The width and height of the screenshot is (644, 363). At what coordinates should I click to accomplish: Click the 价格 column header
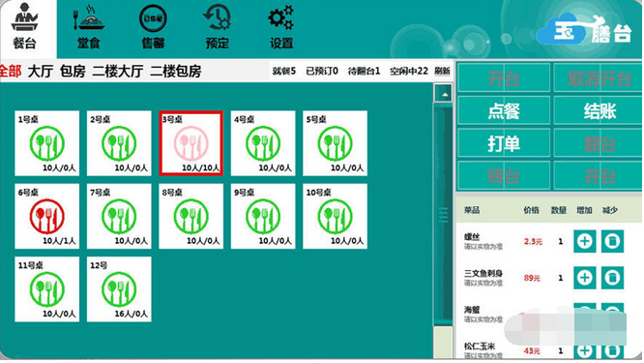(531, 210)
